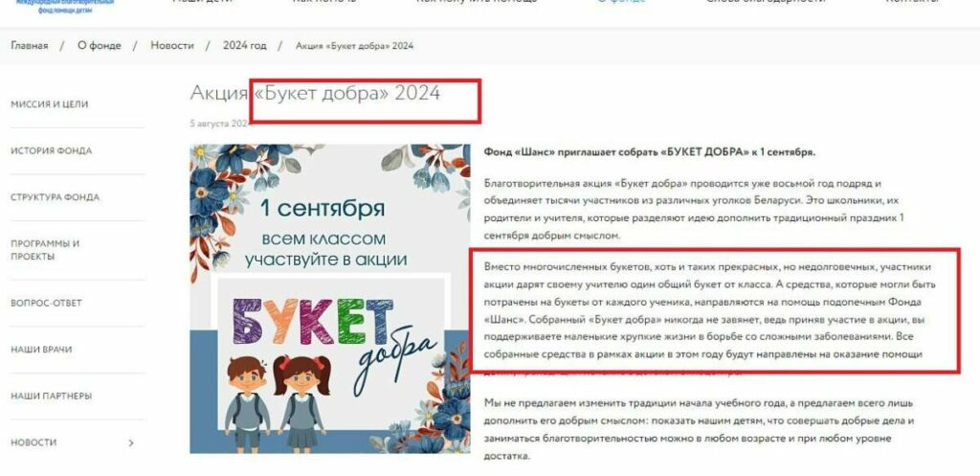
Task: Select Наши врачи in sidebar
Action: point(41,349)
